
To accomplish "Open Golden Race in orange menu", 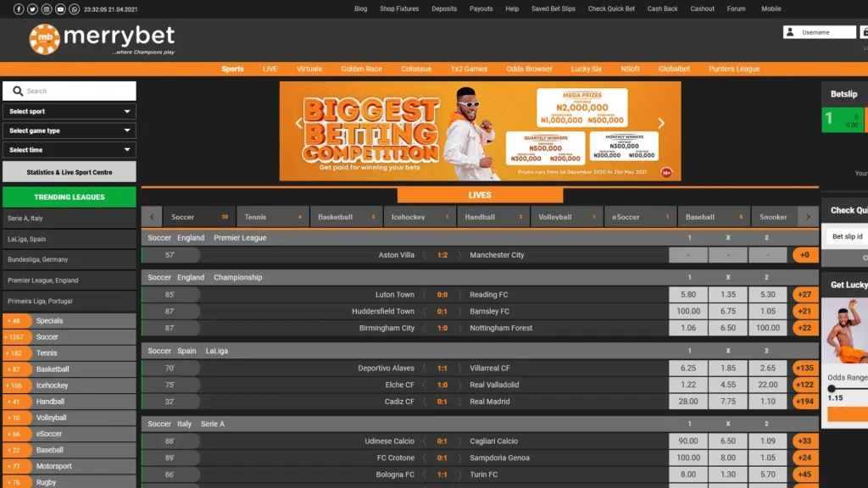I will click(x=361, y=69).
